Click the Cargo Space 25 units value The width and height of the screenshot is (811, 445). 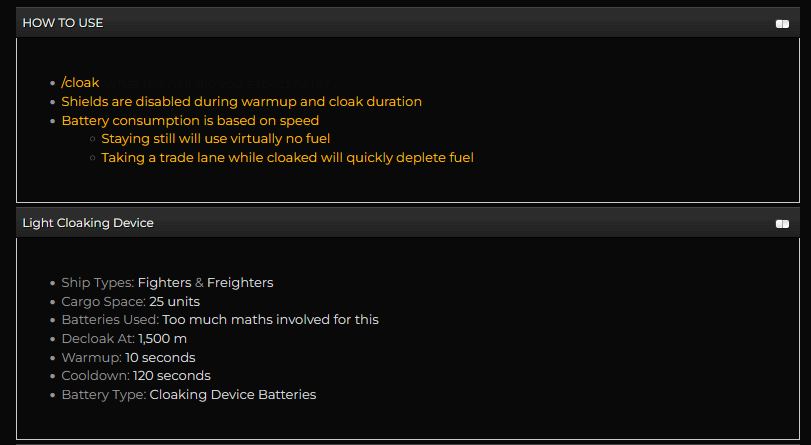pos(174,302)
